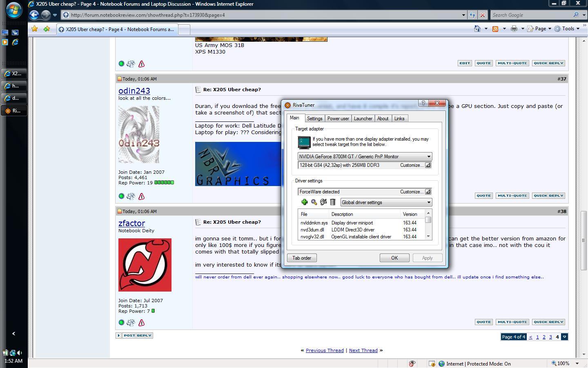
Task: Click the edit profile icon beside the trash can
Action: (x=323, y=202)
